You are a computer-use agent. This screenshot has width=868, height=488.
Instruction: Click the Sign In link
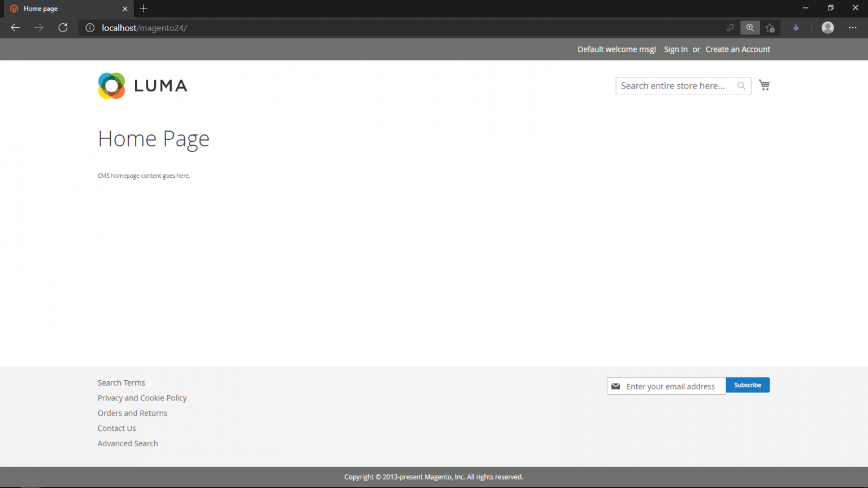click(x=675, y=49)
